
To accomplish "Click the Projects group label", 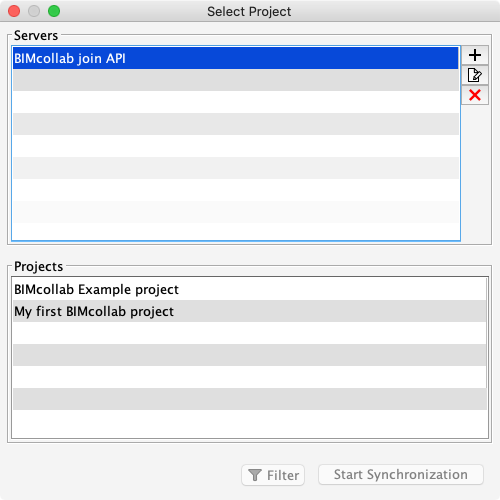I will (x=38, y=267).
